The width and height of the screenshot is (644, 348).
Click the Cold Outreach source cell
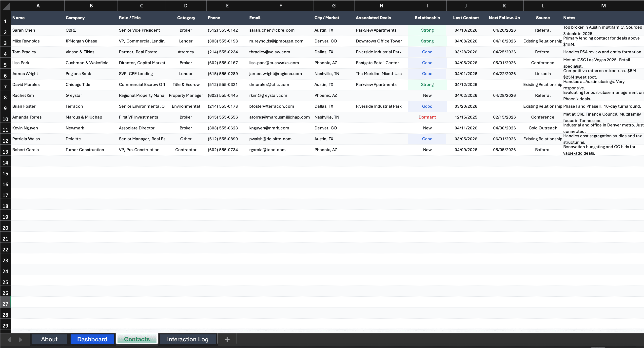tap(543, 128)
